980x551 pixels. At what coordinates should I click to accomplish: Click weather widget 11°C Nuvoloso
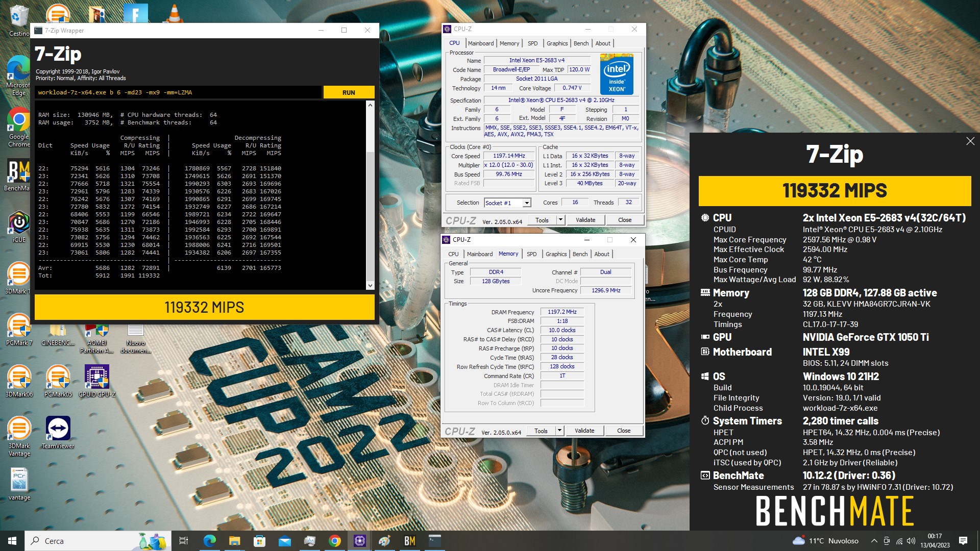(x=826, y=541)
